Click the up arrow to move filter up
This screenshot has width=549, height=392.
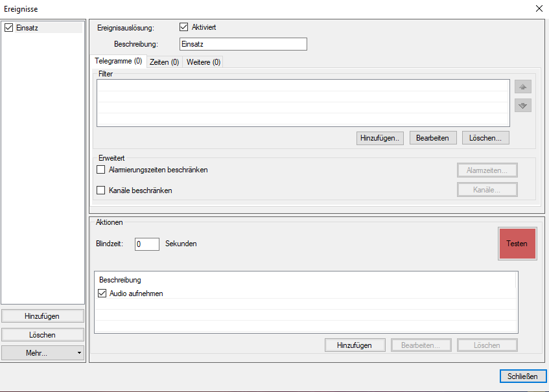pyautogui.click(x=522, y=86)
